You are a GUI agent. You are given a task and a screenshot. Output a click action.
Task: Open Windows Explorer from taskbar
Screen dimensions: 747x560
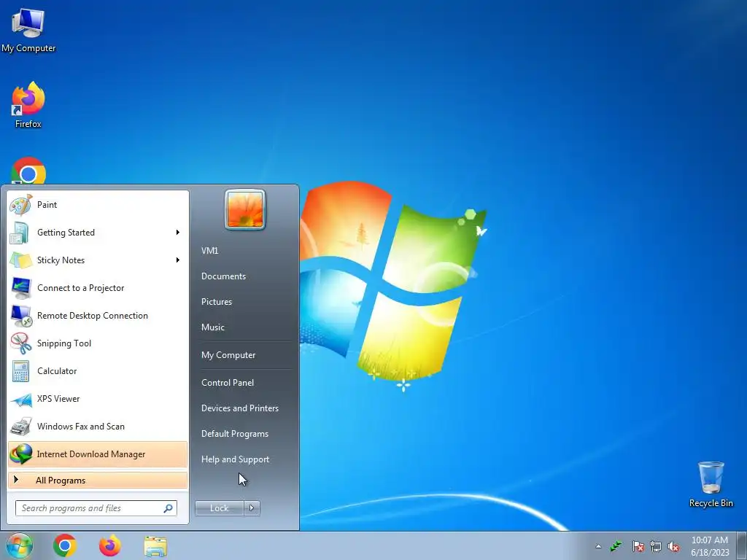pos(155,546)
